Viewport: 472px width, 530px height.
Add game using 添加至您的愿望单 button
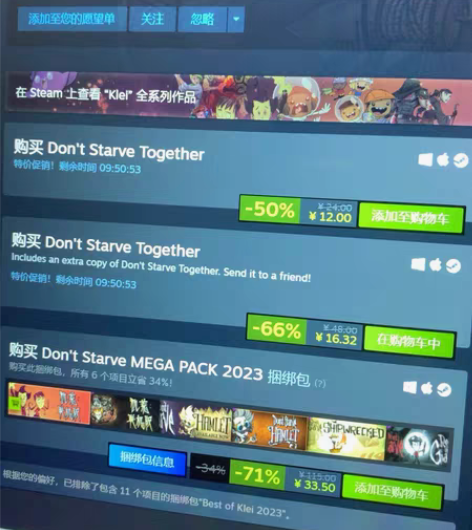[72, 19]
